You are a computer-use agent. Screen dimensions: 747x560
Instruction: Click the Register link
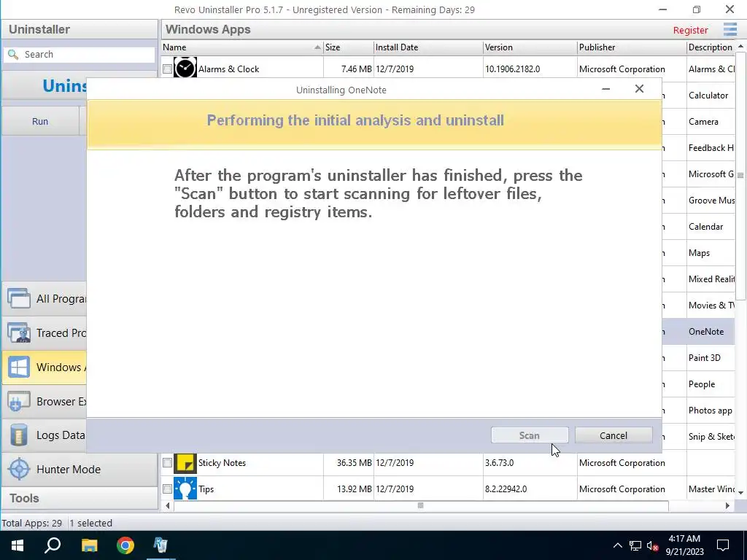(690, 30)
